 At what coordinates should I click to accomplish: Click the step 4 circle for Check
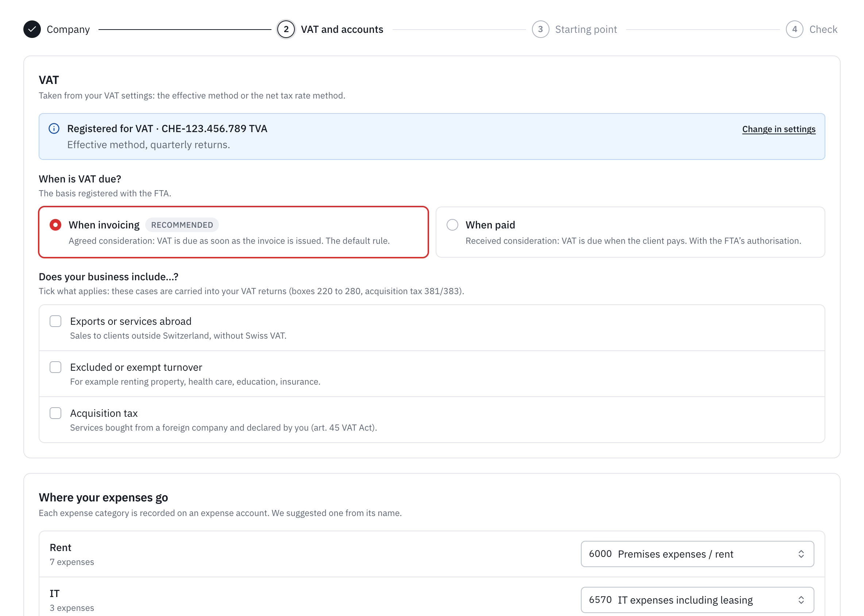tap(794, 29)
